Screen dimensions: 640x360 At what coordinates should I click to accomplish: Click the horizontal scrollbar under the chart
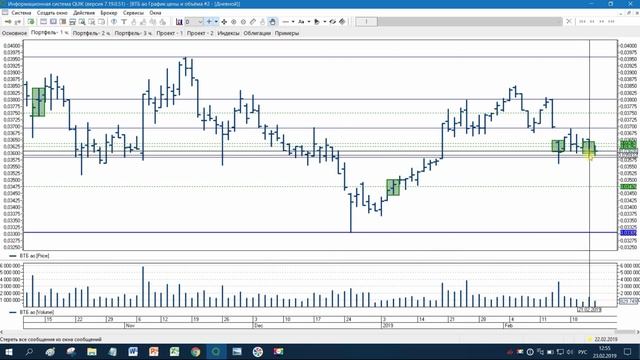[320, 332]
